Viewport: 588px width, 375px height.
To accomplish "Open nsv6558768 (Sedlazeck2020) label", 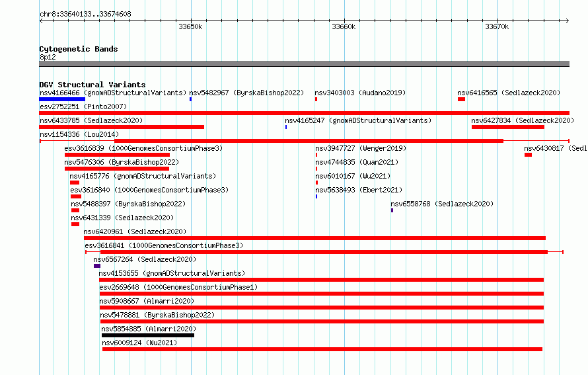I will (442, 204).
